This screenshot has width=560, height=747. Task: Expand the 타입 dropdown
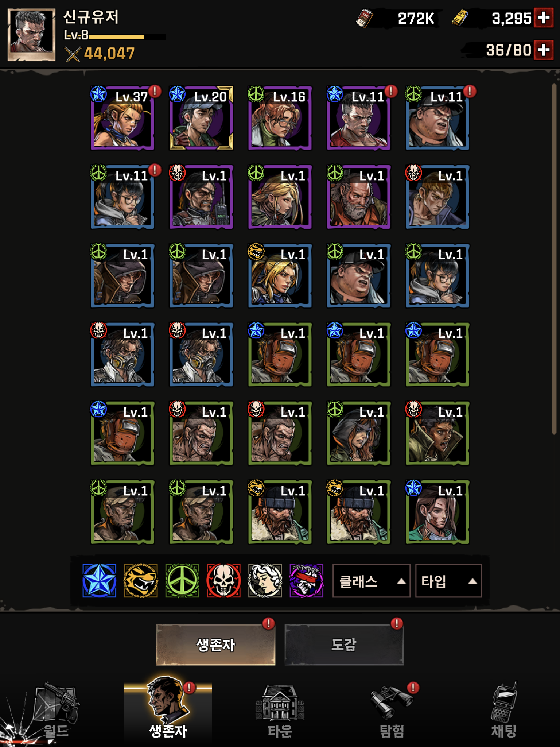pos(448,581)
